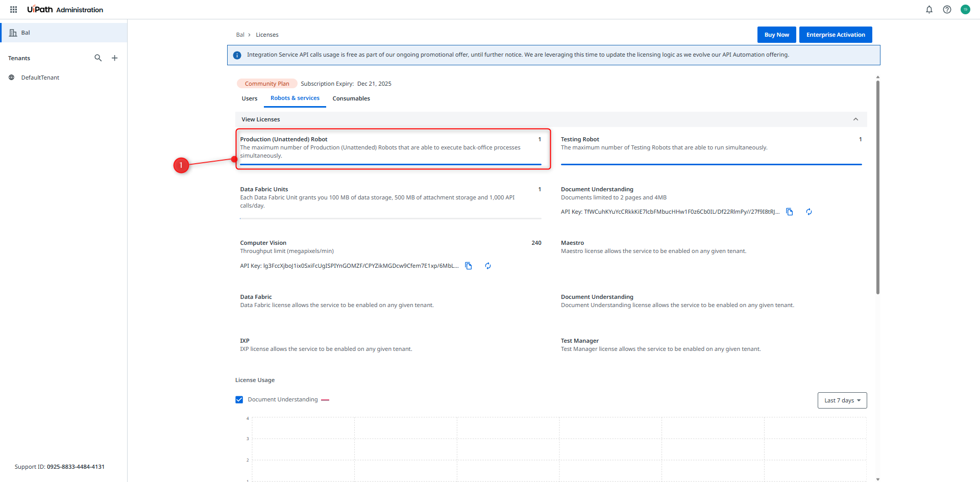Go to the Bal breadcrumb link

pyautogui.click(x=240, y=35)
